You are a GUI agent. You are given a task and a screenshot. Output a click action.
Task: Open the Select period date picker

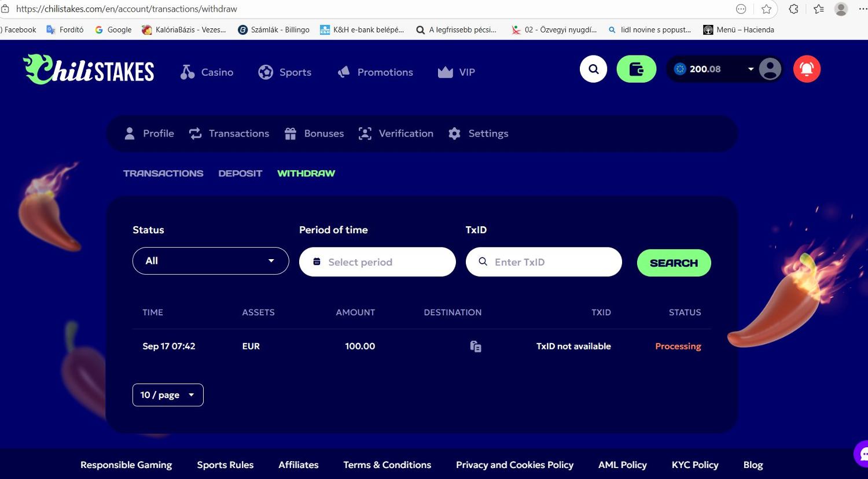tap(377, 262)
